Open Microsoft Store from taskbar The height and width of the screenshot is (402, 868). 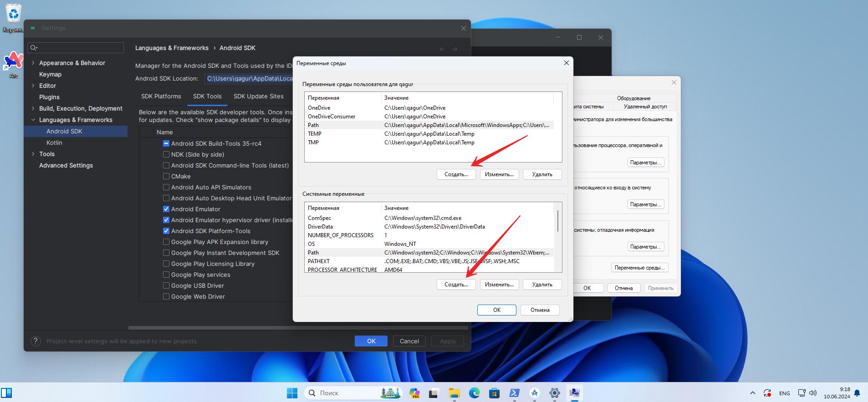pyautogui.click(x=494, y=393)
